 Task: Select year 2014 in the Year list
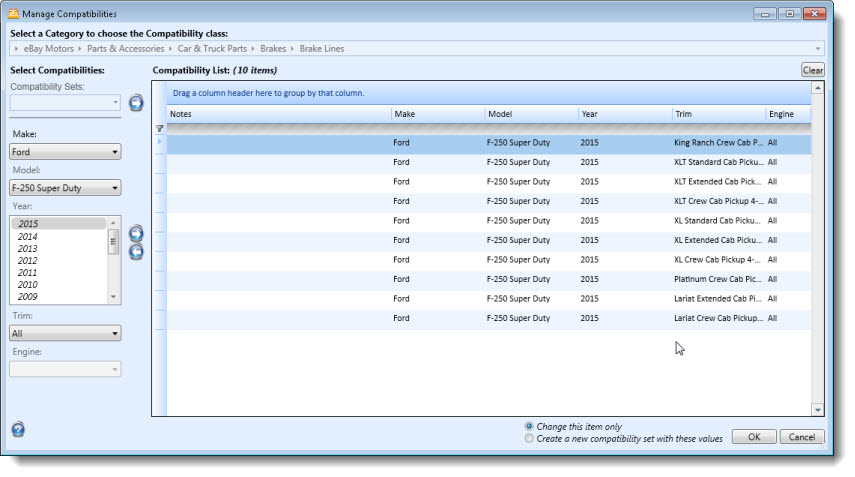coord(58,237)
